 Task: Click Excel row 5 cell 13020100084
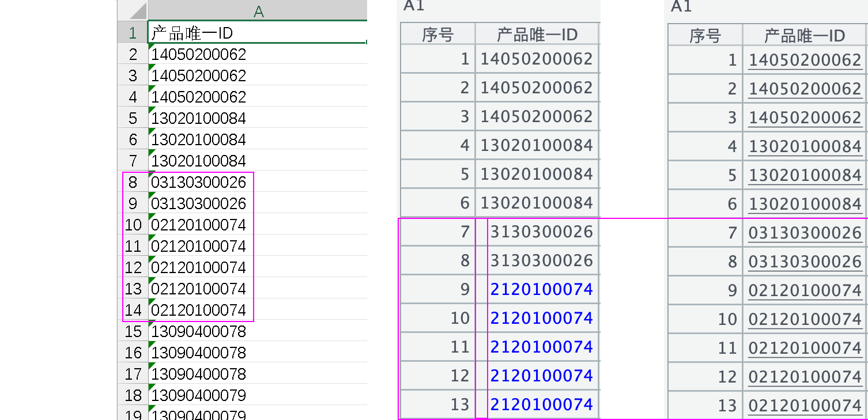[198, 118]
